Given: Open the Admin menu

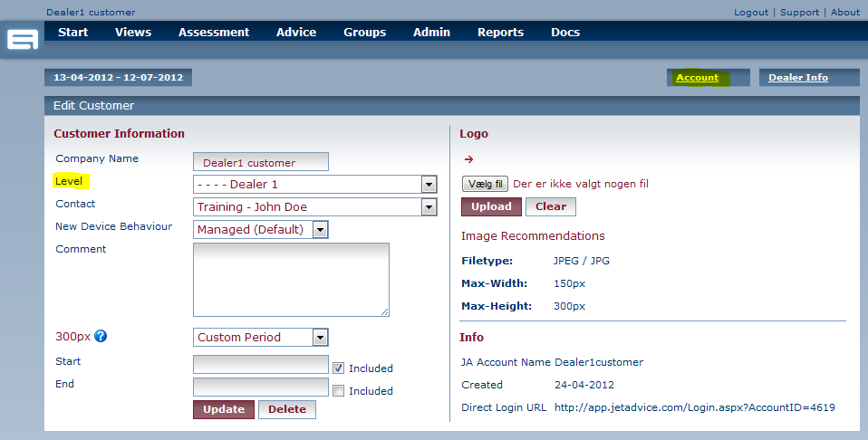Looking at the screenshot, I should coord(431,33).
